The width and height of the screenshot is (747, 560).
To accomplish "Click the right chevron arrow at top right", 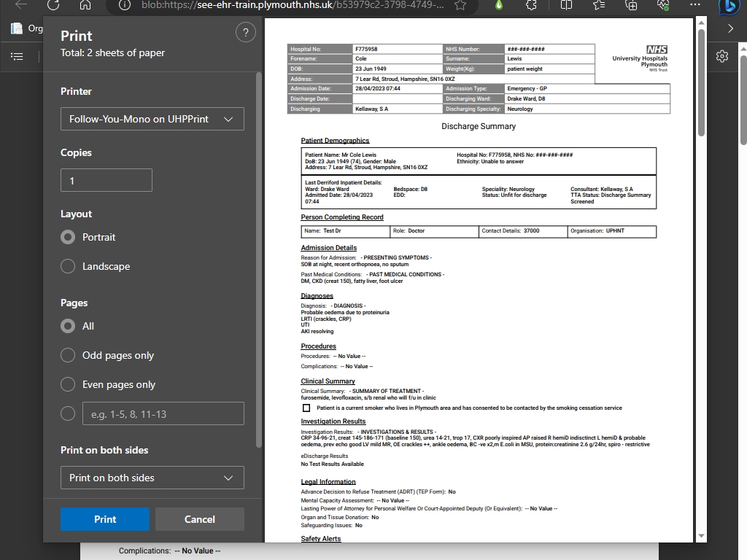I will [731, 28].
